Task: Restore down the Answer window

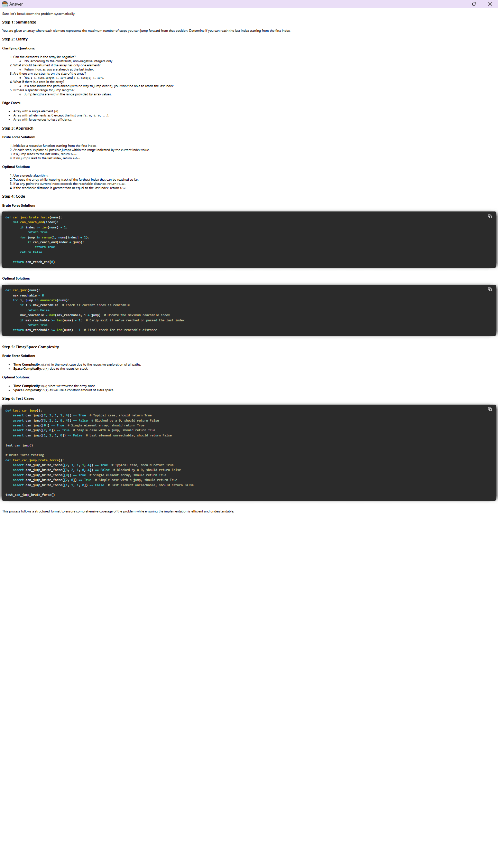Action: pos(474,4)
